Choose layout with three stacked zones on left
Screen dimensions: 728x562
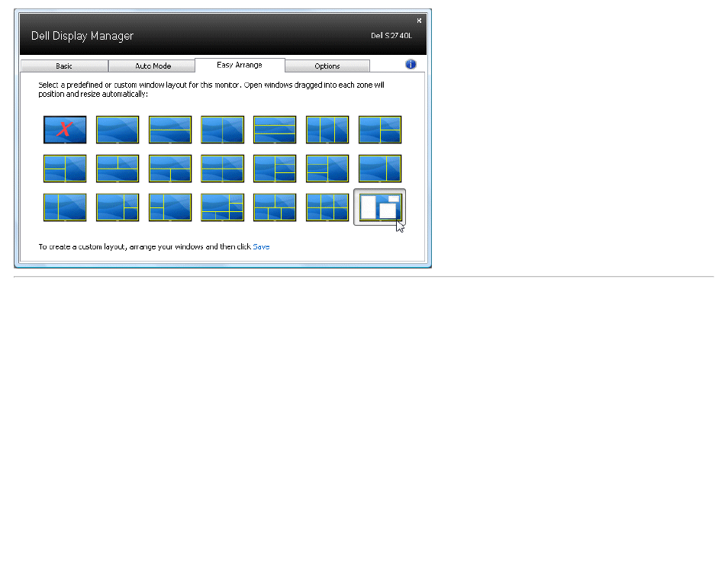[x=327, y=169]
